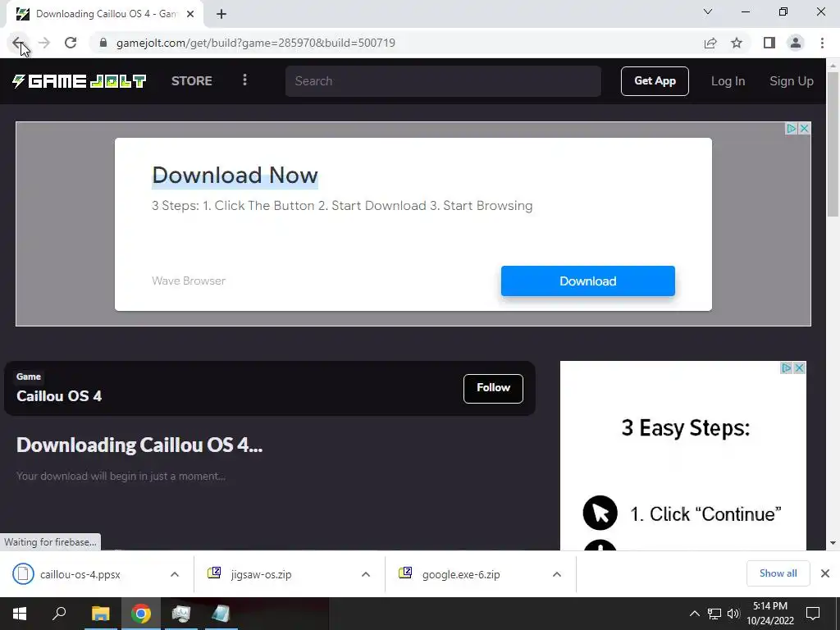
Task: Open the downloaded caillou-os-4.ppsx file
Action: pos(80,574)
